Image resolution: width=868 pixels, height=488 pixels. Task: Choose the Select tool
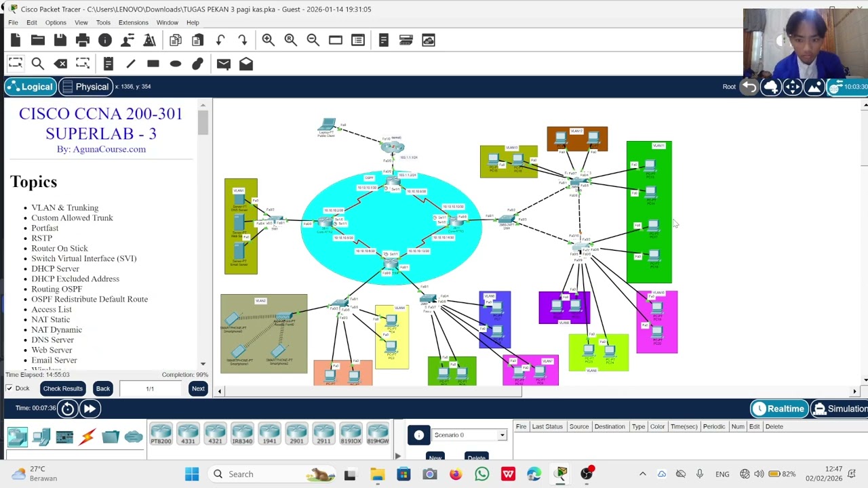[x=16, y=64]
